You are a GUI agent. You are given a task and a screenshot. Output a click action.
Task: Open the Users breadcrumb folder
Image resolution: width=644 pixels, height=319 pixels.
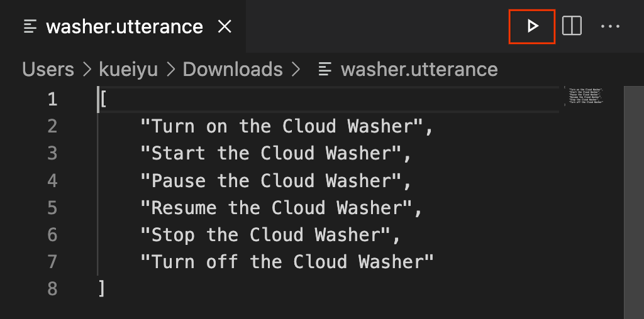pyautogui.click(x=48, y=69)
